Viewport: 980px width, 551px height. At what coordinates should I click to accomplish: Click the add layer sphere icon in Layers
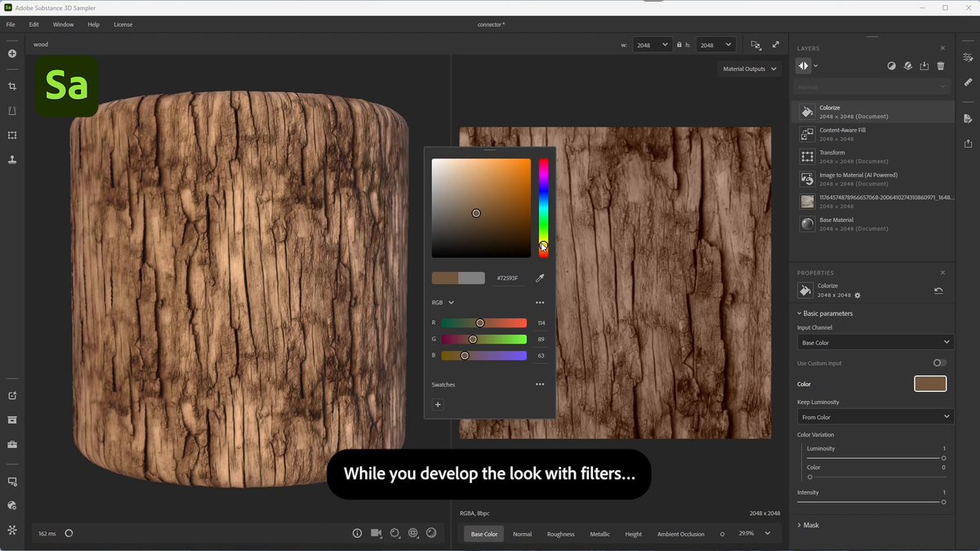click(908, 66)
